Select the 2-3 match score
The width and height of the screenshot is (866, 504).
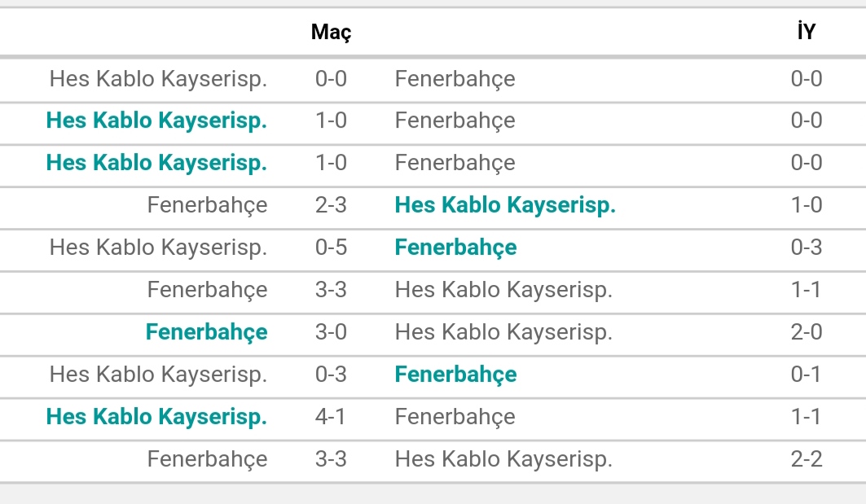click(331, 205)
